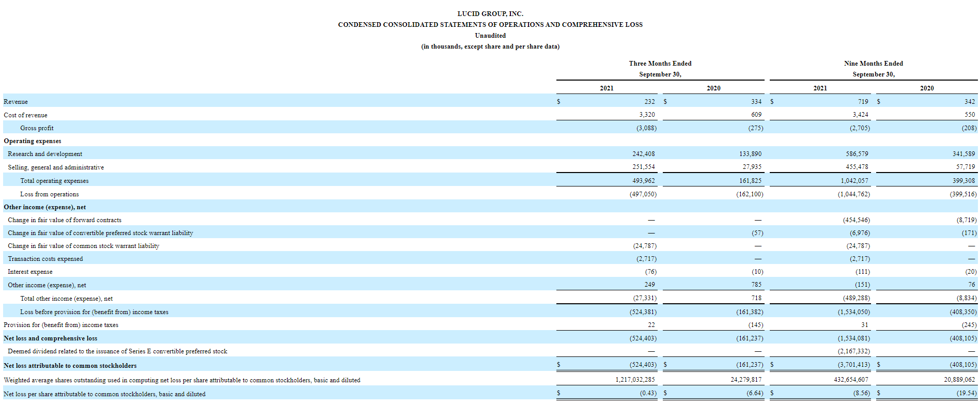Click the "LUCID GROUP, INC." title
The image size is (980, 405).
tap(490, 14)
